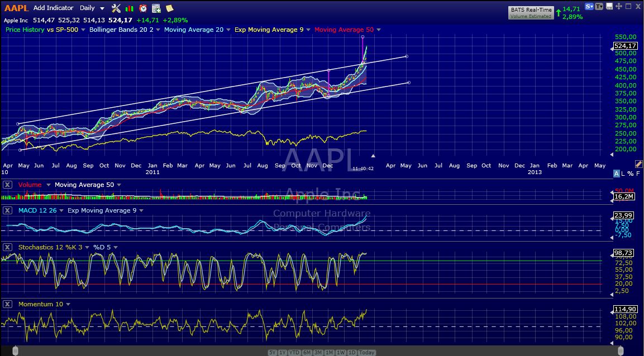Click the move crosshair arrows icon

[x=619, y=6]
